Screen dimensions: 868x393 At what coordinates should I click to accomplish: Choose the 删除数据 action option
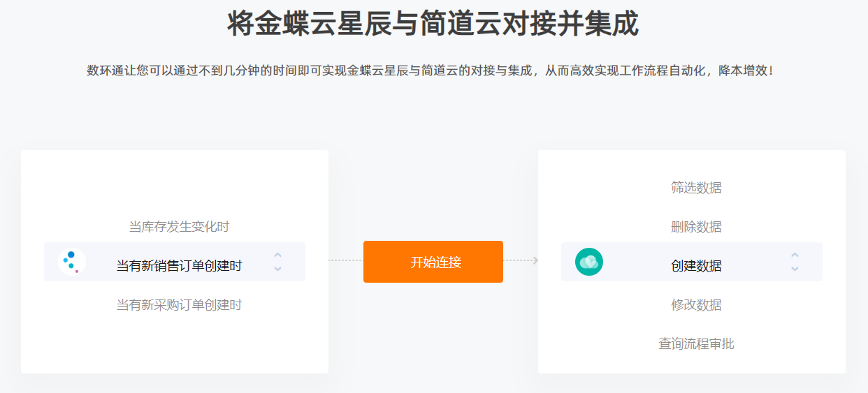[x=696, y=227]
